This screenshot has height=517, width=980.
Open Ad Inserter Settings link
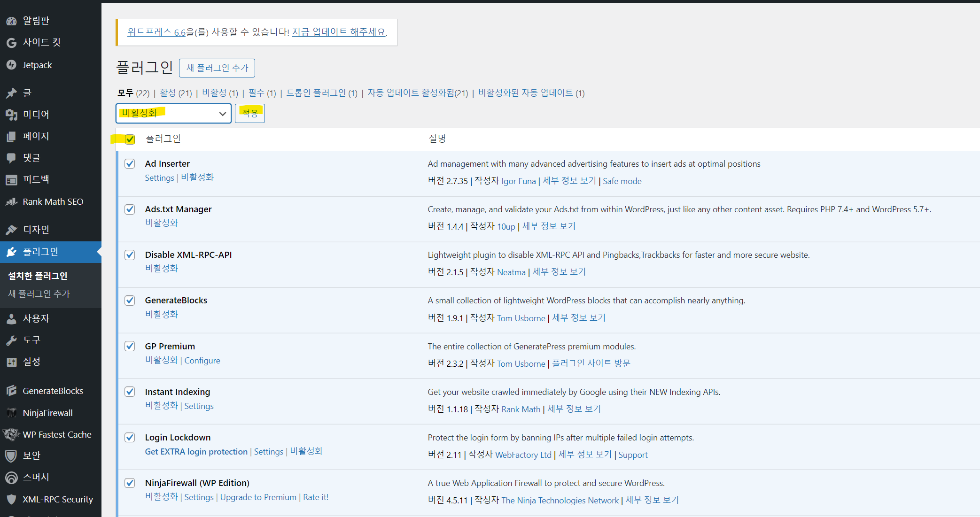pyautogui.click(x=159, y=178)
